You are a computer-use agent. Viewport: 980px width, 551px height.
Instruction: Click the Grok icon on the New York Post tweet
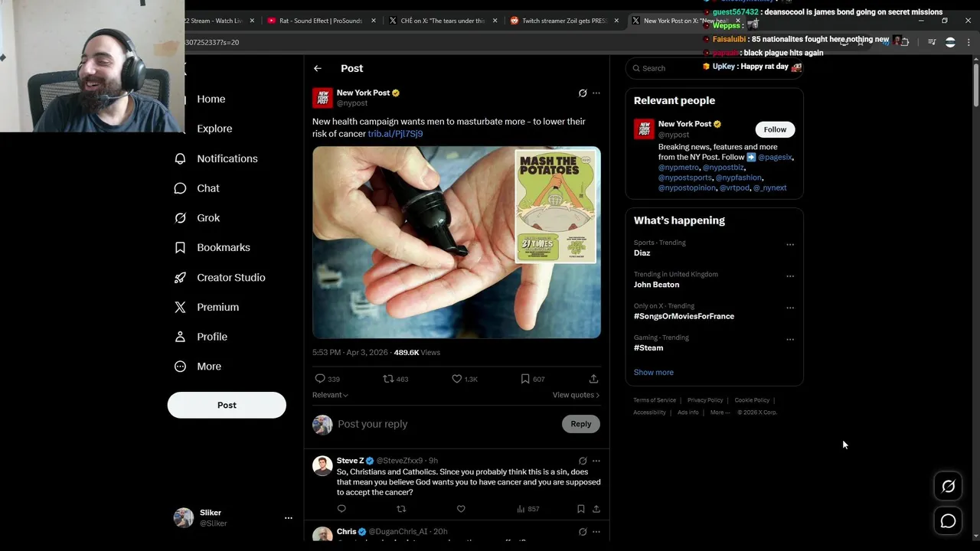(x=583, y=93)
